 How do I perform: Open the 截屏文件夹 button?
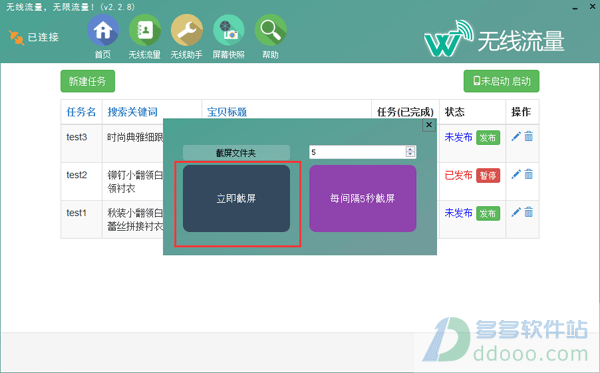[236, 153]
